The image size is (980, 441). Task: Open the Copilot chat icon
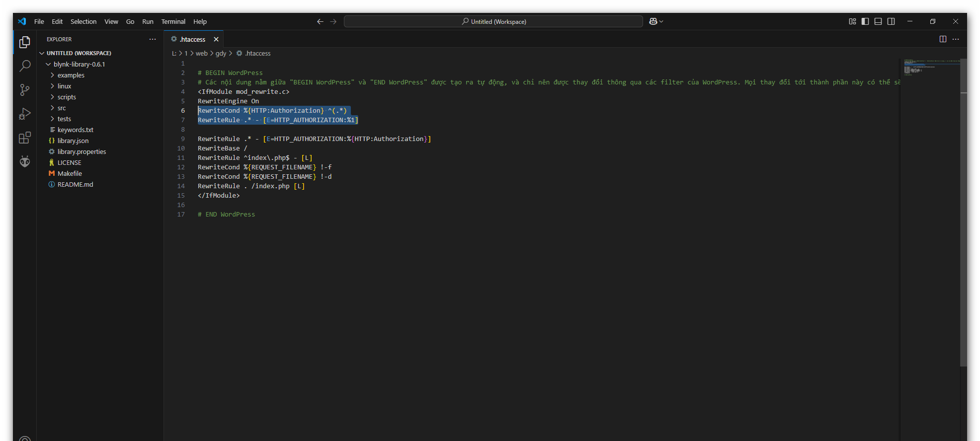653,21
